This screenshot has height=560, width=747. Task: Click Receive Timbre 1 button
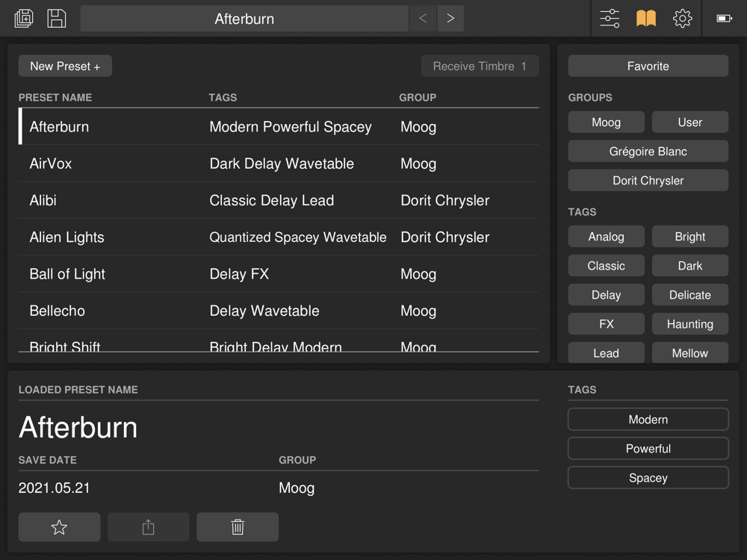coord(480,66)
